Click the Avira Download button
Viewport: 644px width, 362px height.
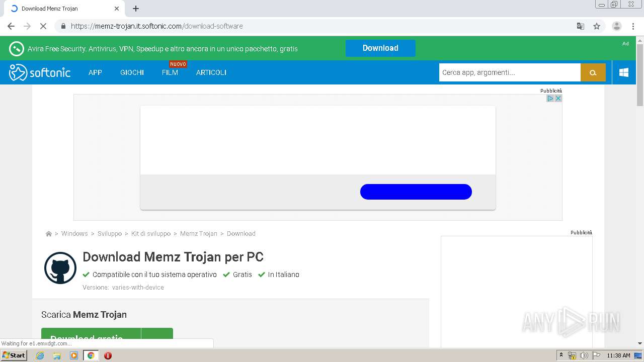[x=380, y=48]
